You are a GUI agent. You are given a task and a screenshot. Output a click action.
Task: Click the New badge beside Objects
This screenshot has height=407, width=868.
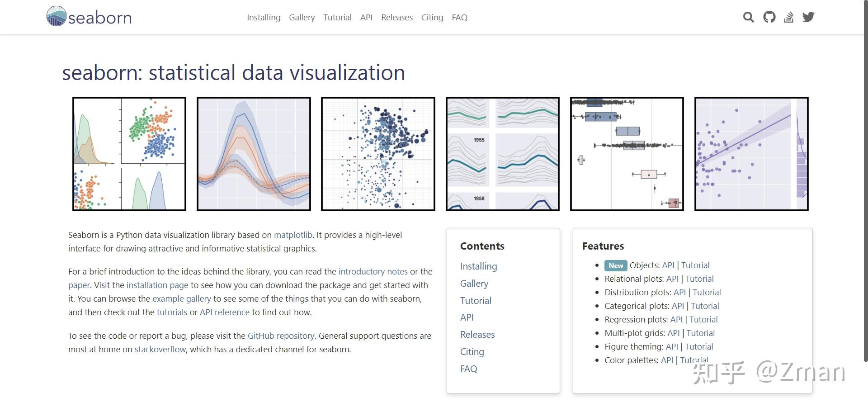[616, 265]
